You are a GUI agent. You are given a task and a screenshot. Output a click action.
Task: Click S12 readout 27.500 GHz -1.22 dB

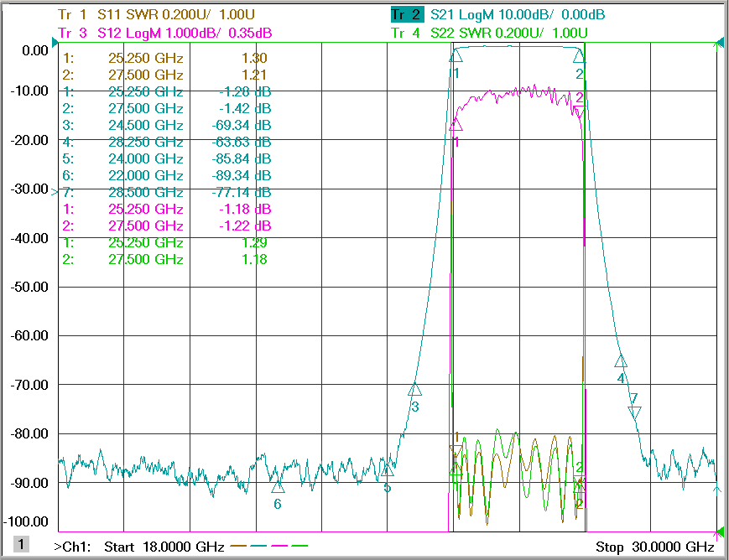(167, 226)
